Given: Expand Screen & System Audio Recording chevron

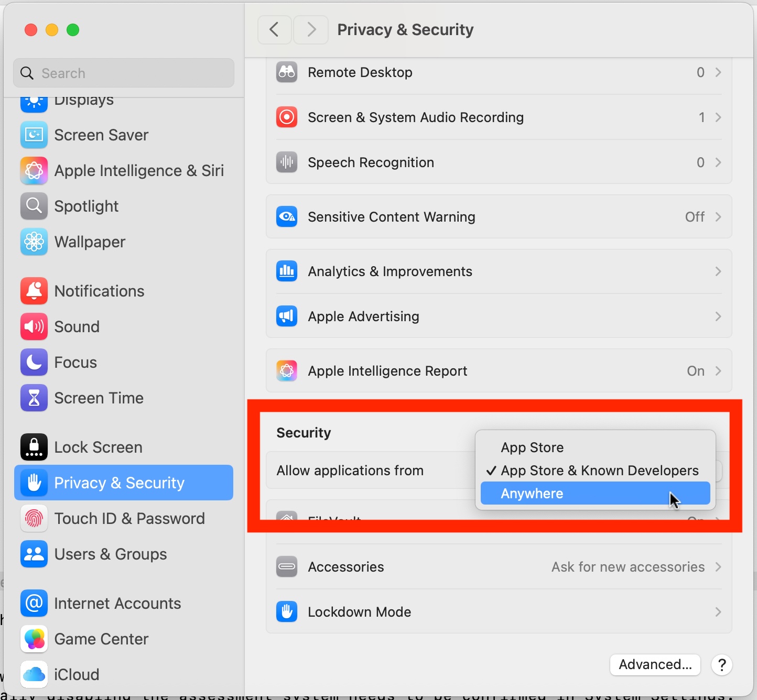Looking at the screenshot, I should click(718, 117).
